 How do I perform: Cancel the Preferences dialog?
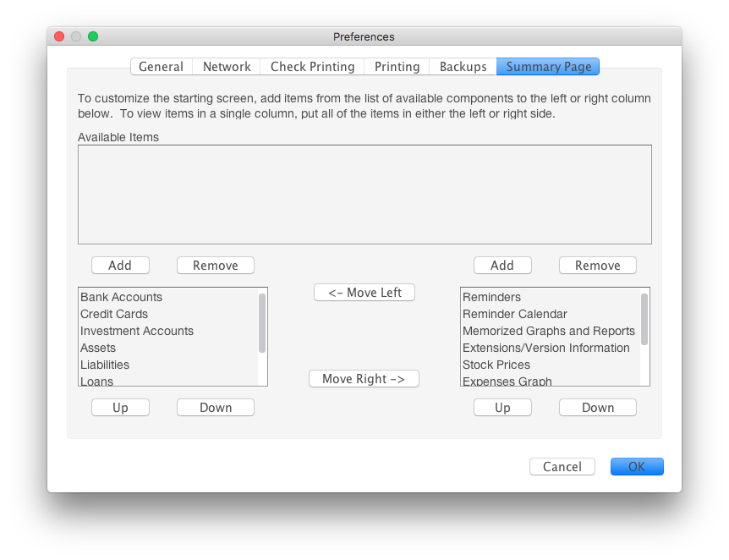click(x=562, y=466)
